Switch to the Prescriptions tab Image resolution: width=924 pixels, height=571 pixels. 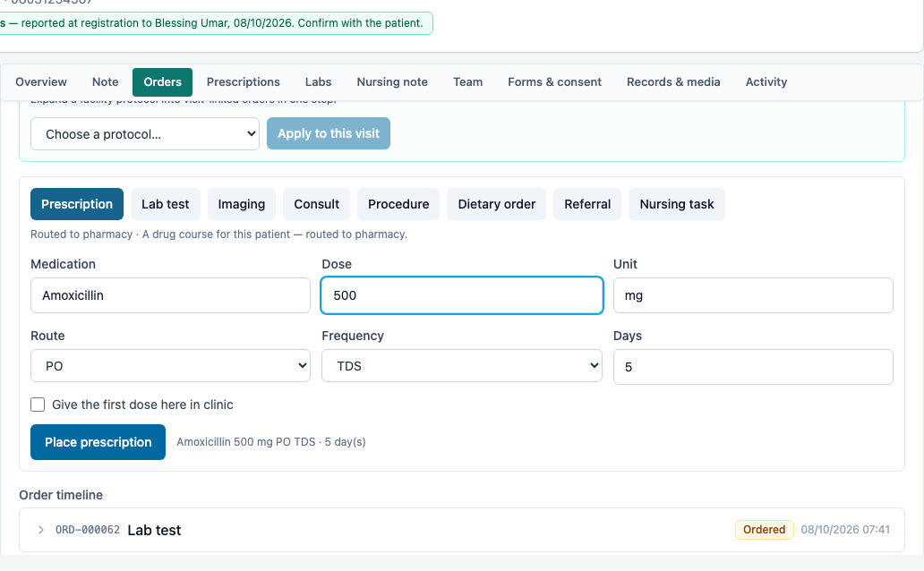tap(244, 82)
